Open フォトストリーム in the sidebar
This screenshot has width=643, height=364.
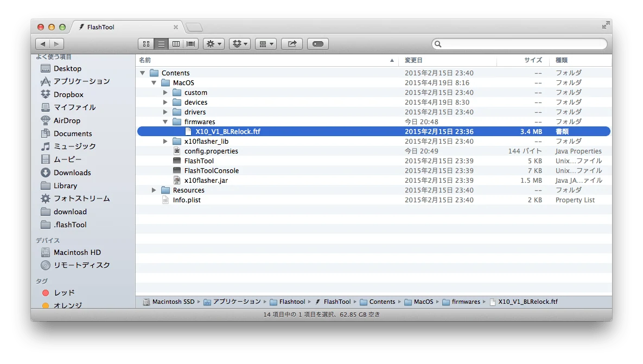75,199
